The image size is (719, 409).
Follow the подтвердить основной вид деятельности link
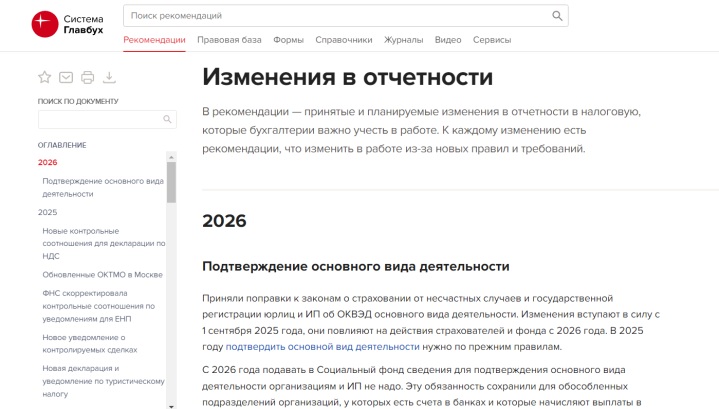click(322, 346)
